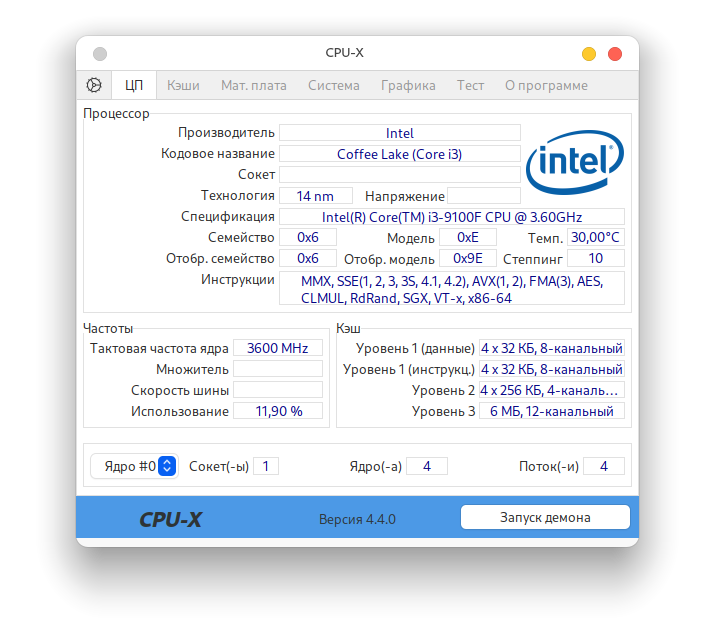
Task: Click the Частоты section heading
Action: (108, 328)
